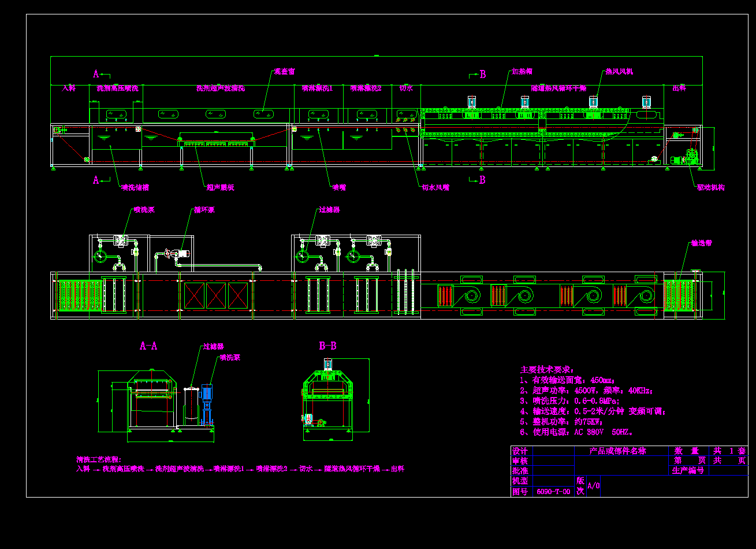The height and width of the screenshot is (549, 756).
Task: Click the '审核' cell in title block
Action: [x=520, y=461]
